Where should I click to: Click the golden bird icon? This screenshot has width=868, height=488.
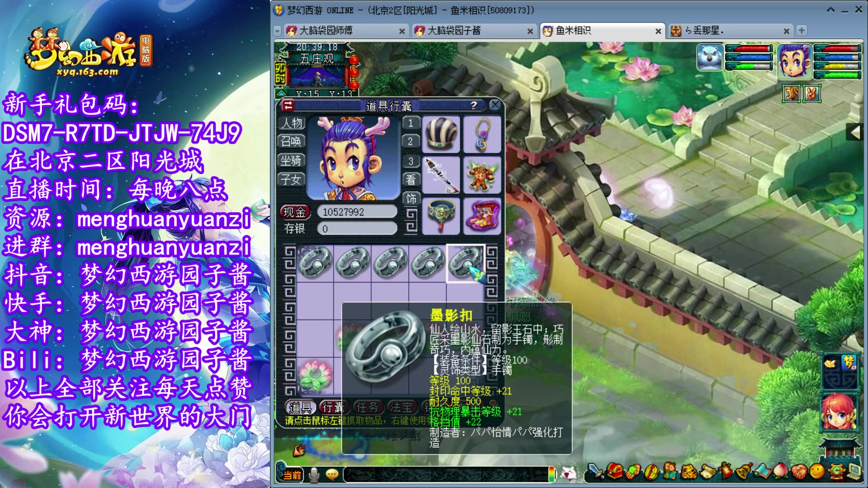pos(830,363)
